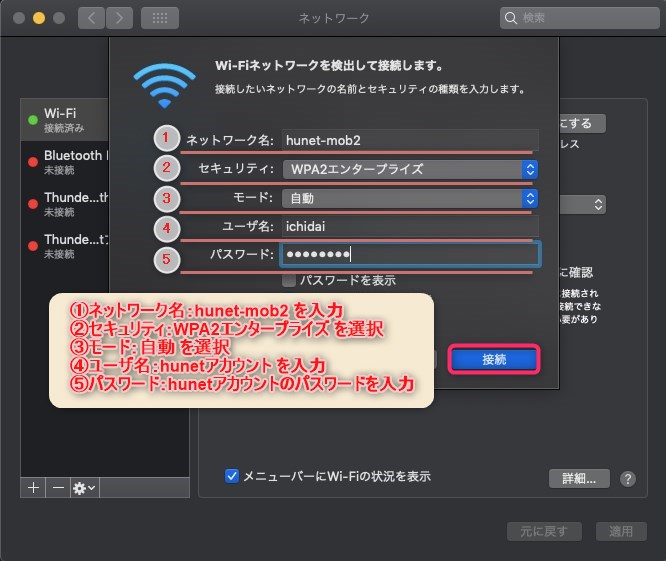Click the help question mark button

(628, 478)
